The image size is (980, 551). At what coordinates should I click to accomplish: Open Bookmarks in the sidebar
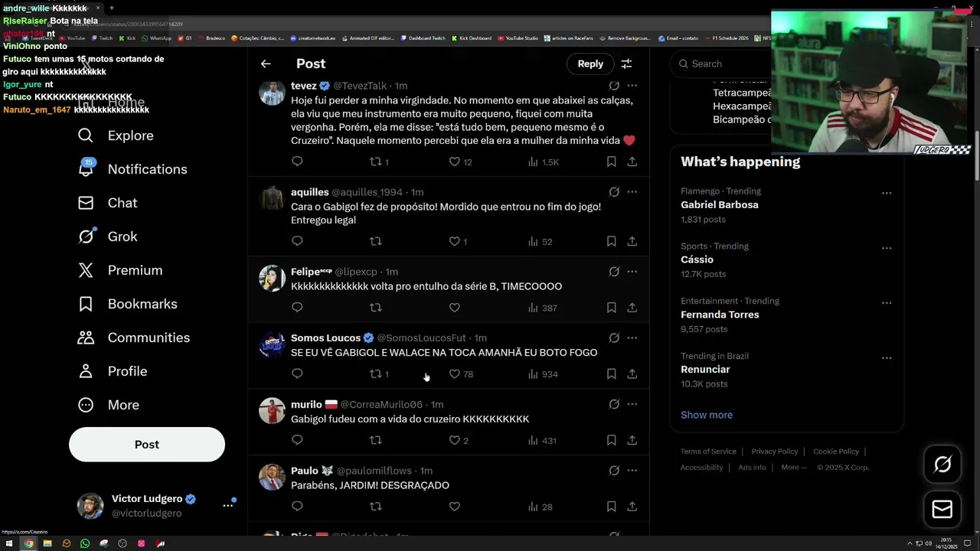[x=127, y=304]
